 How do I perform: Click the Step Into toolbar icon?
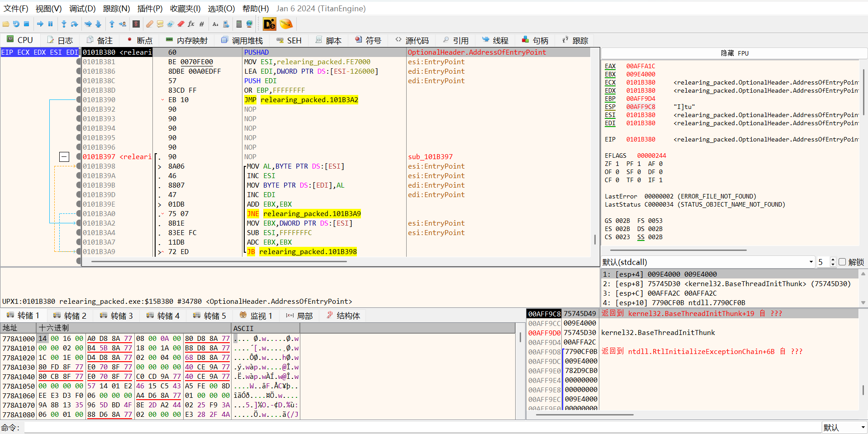click(x=64, y=24)
